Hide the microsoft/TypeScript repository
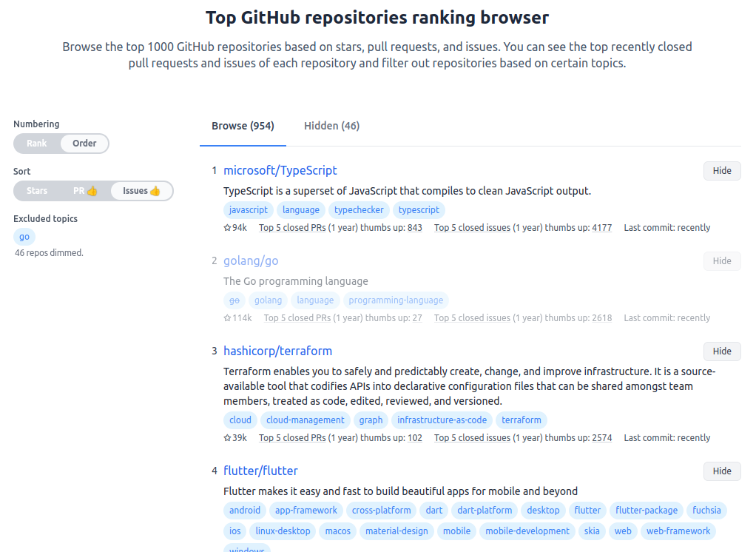Screen dimensions: 756x552 pyautogui.click(x=722, y=171)
